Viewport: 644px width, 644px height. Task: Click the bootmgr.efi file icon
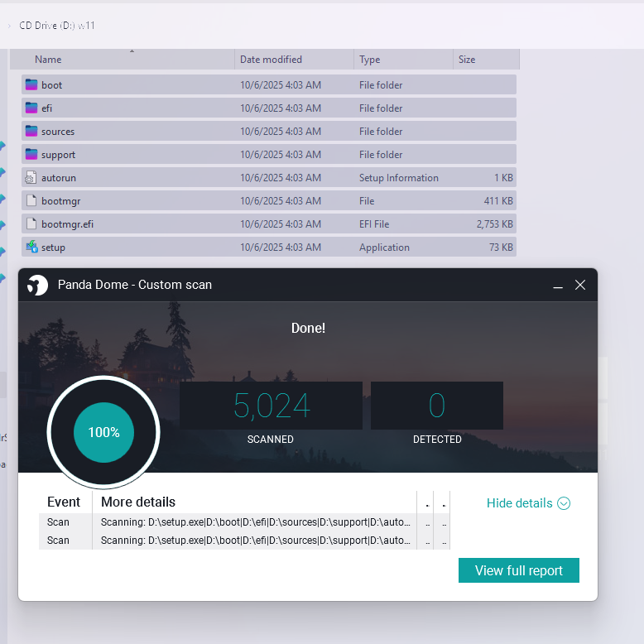point(31,223)
